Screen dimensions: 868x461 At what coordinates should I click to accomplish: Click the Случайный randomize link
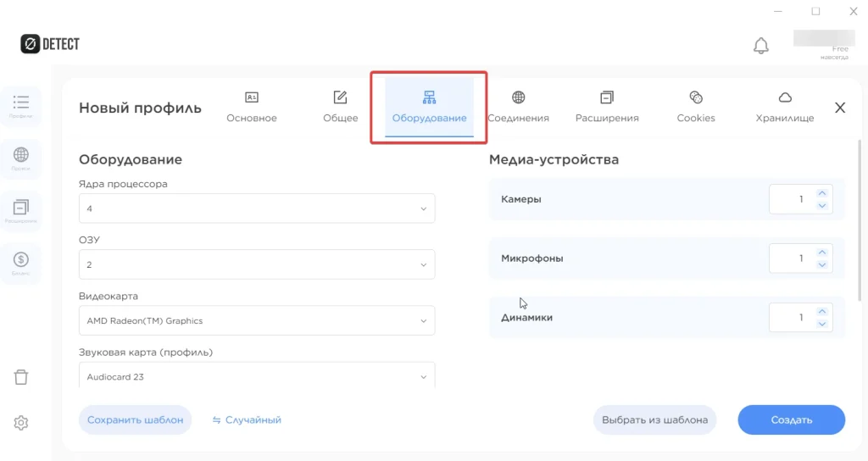point(247,420)
